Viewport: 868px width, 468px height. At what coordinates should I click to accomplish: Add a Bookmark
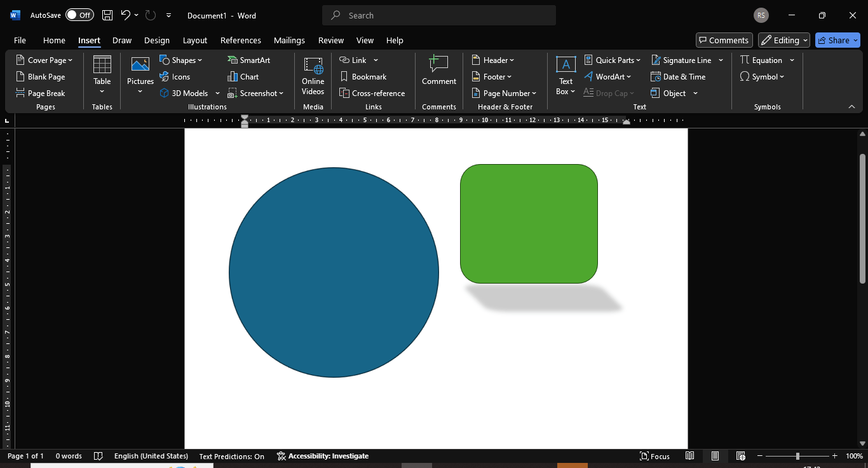pos(363,76)
